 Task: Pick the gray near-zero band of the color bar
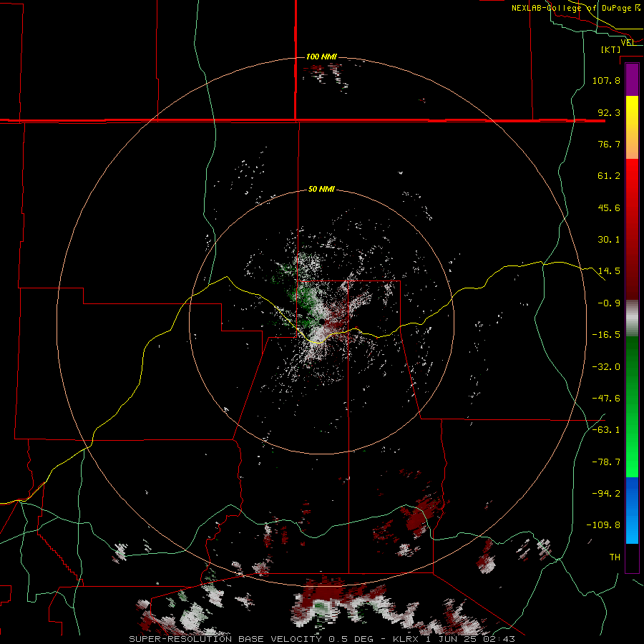632,318
